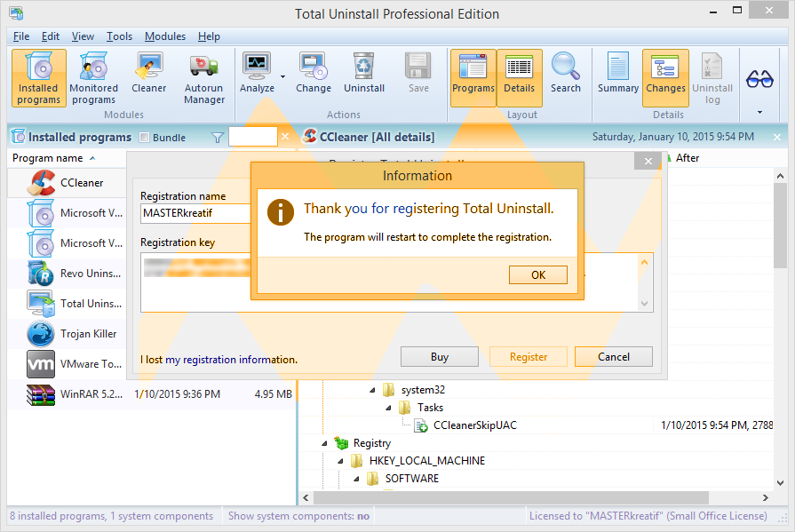
Task: Click the Buy button
Action: click(440, 356)
